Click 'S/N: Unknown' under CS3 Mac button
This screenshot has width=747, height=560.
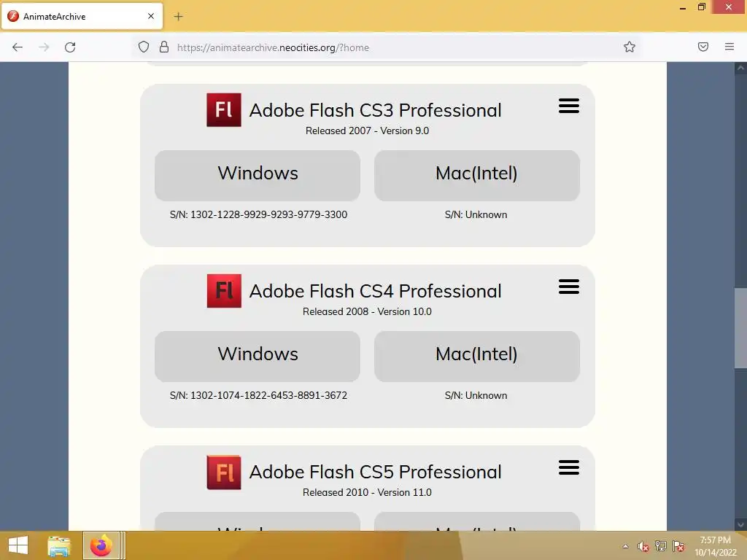(x=476, y=215)
